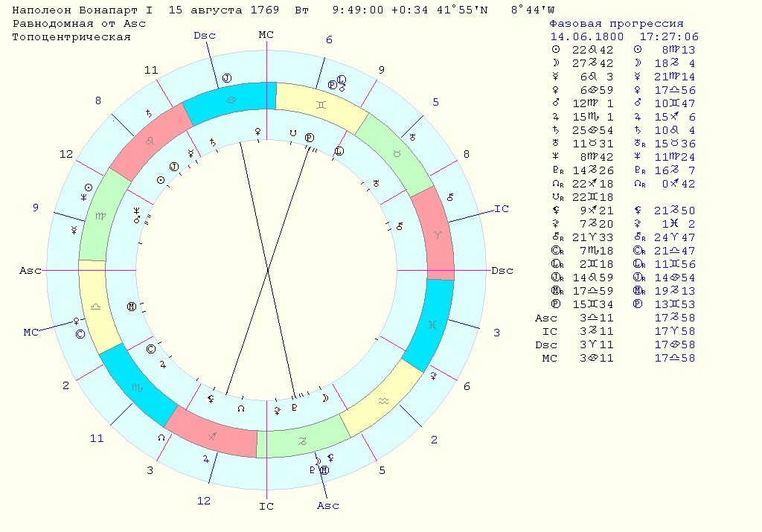Select the black Moon symbol in the table
This screenshot has height=532, width=762.
(556, 63)
